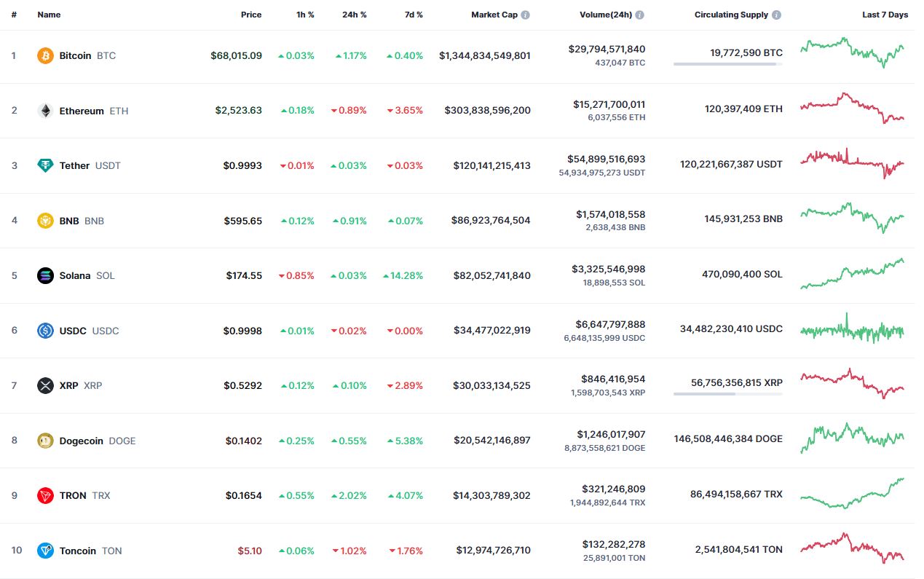This screenshot has height=579, width=924.
Task: Click XRP's market cap $30,033,134,525
Action: [491, 385]
